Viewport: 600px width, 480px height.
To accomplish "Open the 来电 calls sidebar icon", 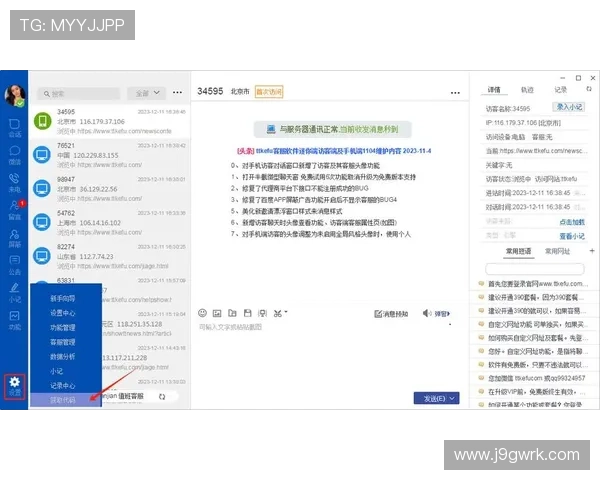I will click(15, 183).
